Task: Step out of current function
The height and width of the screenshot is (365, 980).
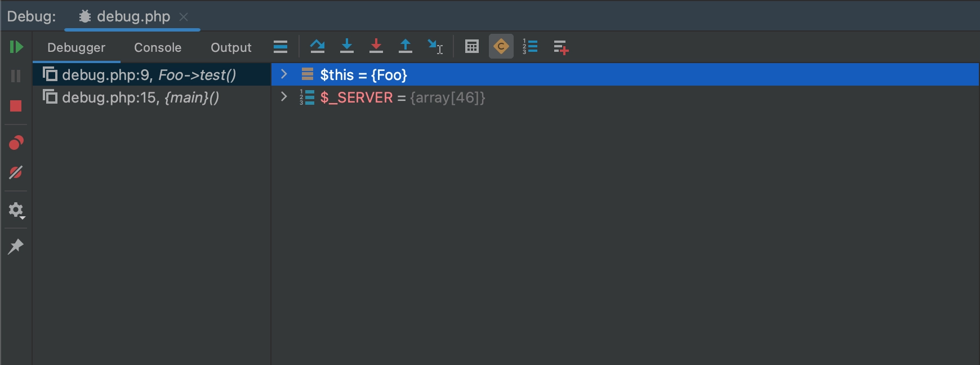Action: coord(406,47)
